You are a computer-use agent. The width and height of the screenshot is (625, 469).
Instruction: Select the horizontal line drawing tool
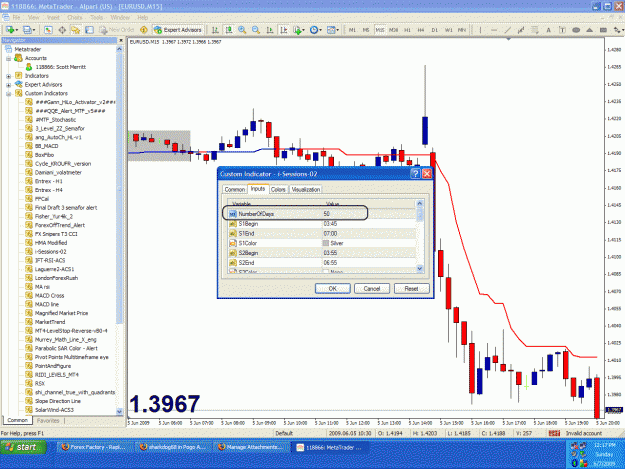click(x=494, y=30)
